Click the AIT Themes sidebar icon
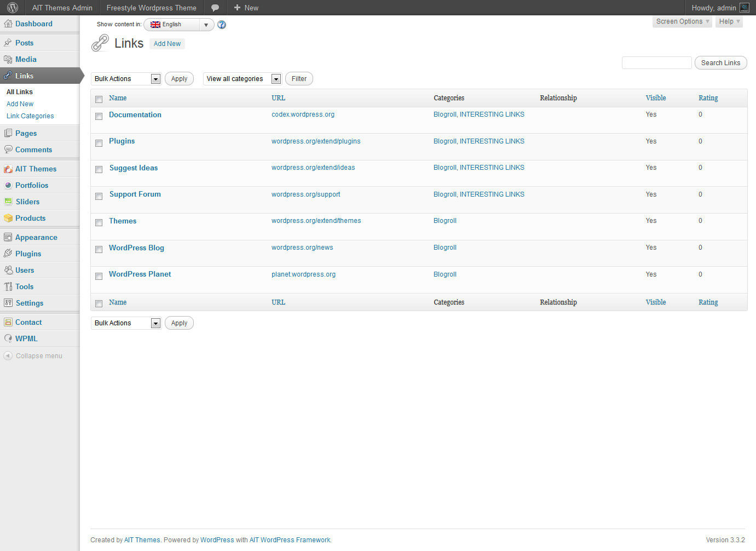 pos(8,169)
